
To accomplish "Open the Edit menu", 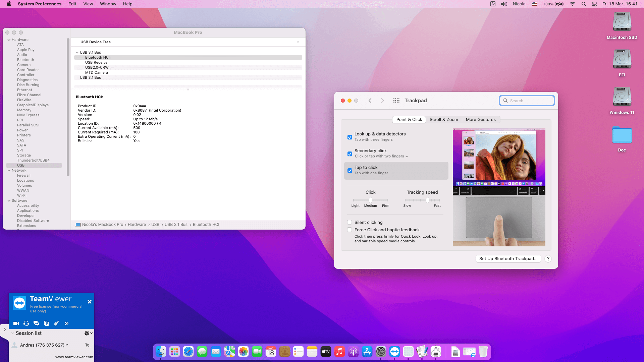I will point(72,4).
